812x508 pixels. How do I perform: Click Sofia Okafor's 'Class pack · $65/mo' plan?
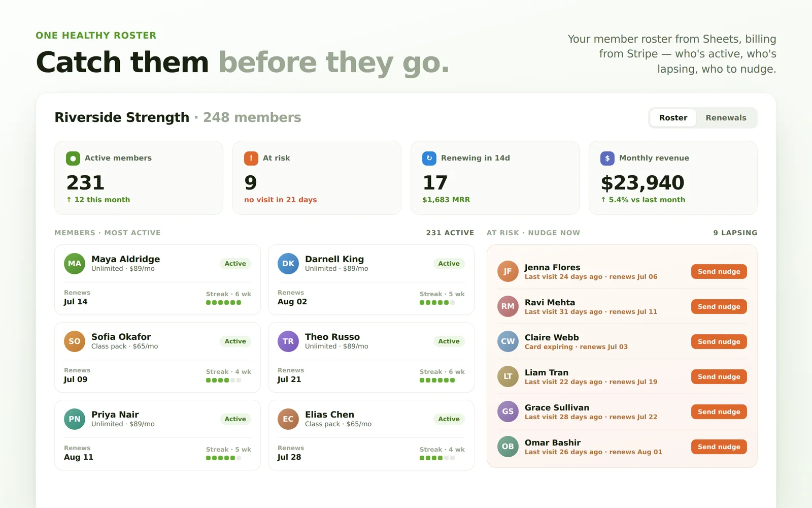coord(125,346)
